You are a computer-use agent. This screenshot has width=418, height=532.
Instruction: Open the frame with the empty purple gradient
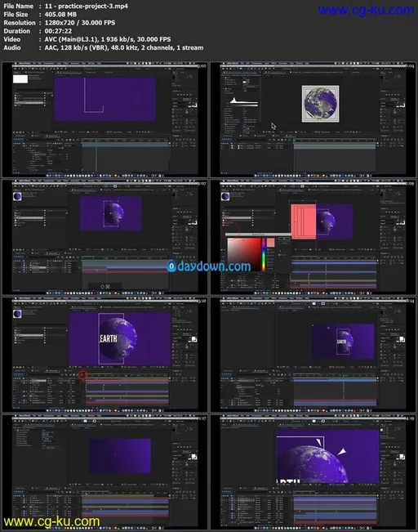(104, 472)
